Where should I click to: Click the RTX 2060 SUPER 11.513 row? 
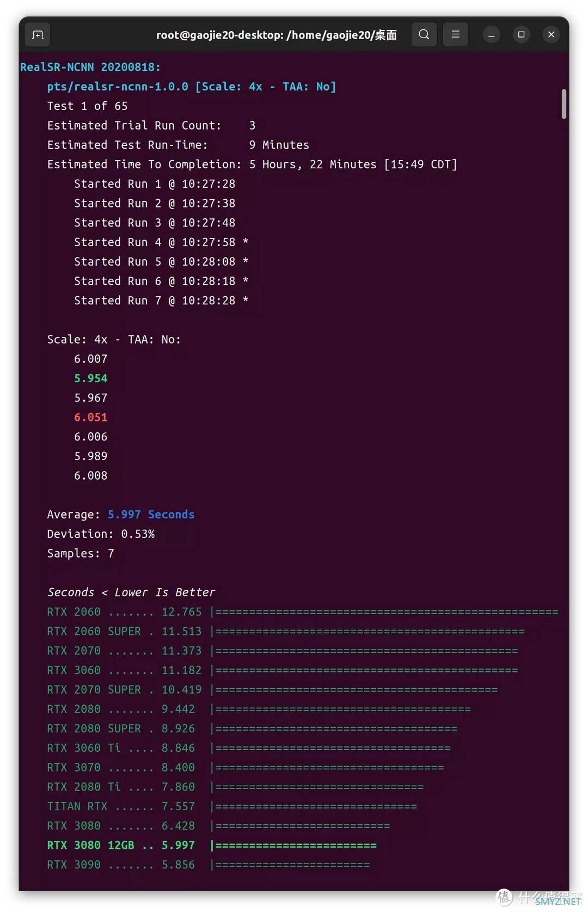pos(286,632)
